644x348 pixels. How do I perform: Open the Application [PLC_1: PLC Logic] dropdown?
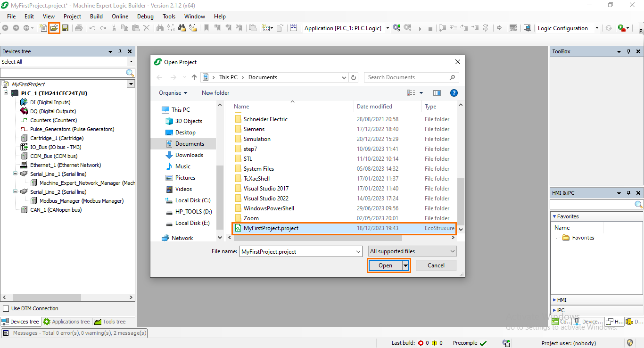pos(388,28)
